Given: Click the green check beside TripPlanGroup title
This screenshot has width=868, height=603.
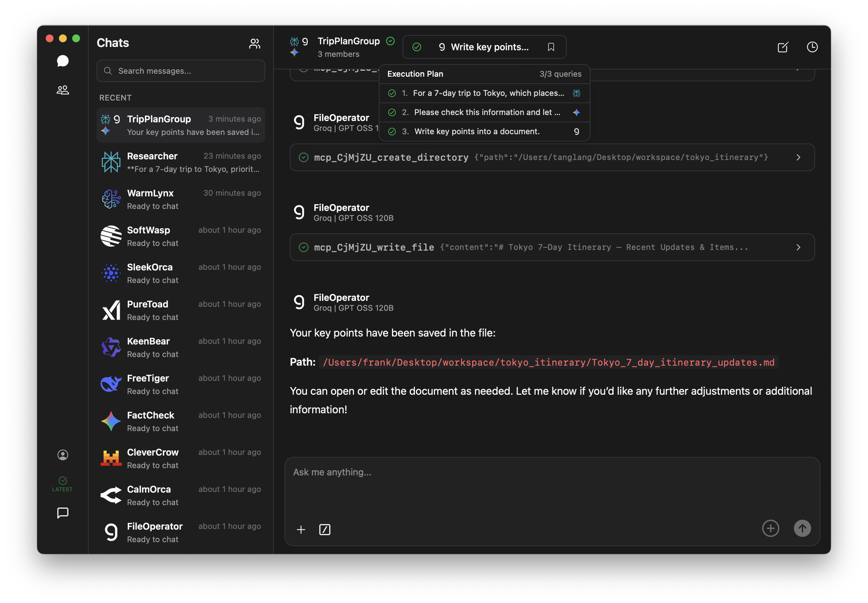Looking at the screenshot, I should tap(391, 41).
